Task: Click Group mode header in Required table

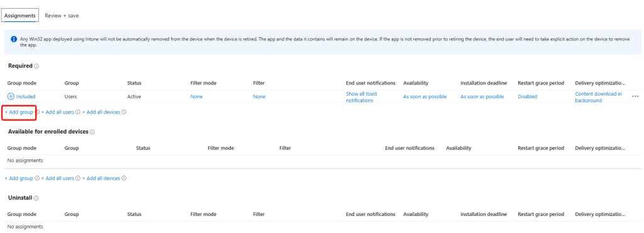Action: tap(22, 83)
